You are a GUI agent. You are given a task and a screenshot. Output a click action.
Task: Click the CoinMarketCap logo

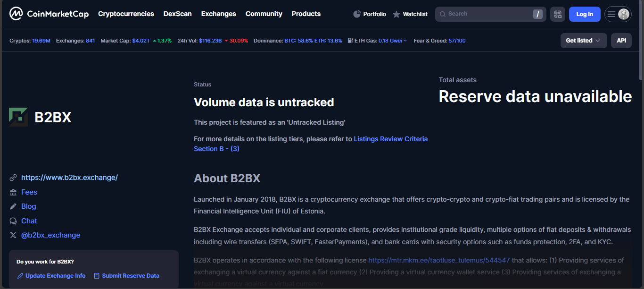point(49,14)
